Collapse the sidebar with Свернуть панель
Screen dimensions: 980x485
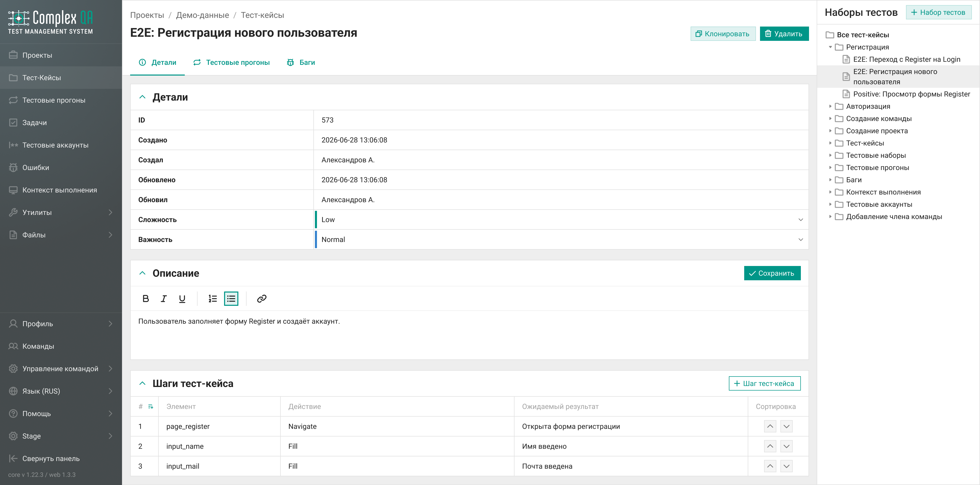pos(61,458)
